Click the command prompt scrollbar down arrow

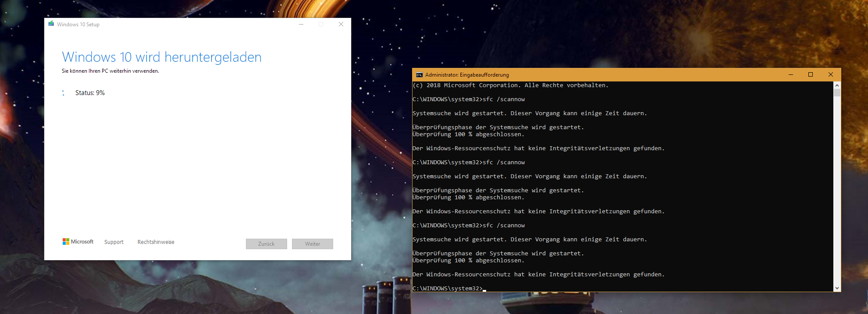pyautogui.click(x=837, y=288)
